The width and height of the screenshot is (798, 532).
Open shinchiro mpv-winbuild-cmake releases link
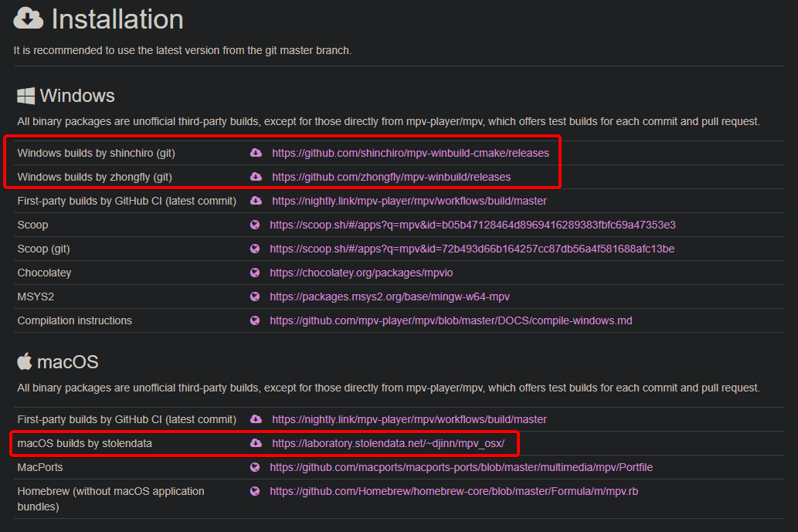pyautogui.click(x=410, y=153)
